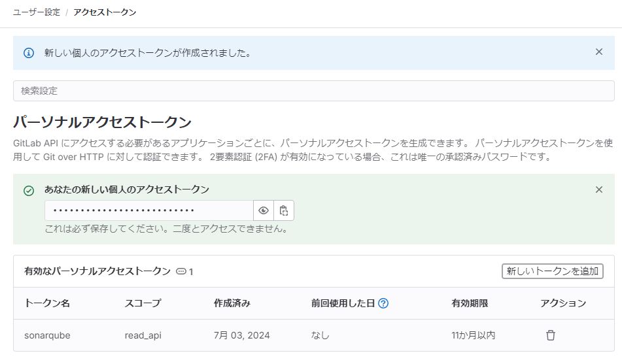Delete the sonarqube token with trash icon
The width and height of the screenshot is (622, 364).
click(551, 335)
